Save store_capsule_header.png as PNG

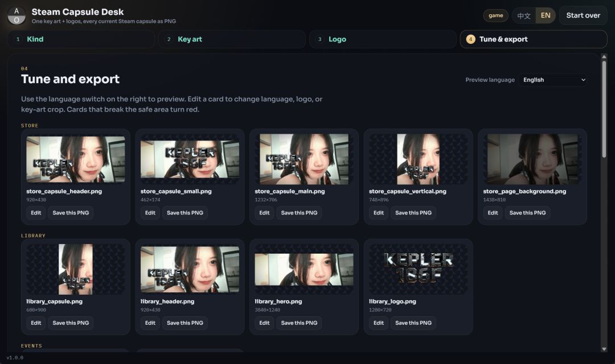(71, 213)
